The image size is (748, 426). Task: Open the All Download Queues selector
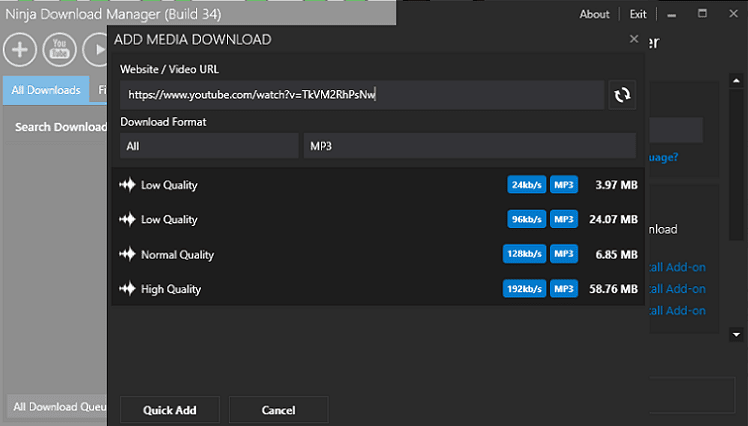[57, 406]
